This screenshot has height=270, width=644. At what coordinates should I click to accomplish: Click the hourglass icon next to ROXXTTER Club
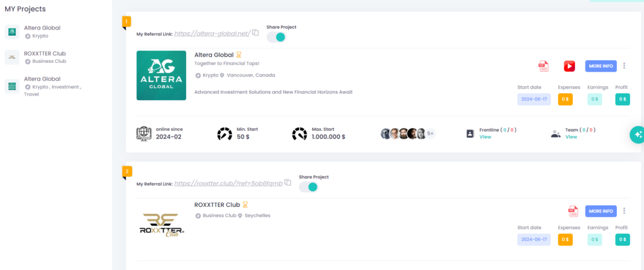(x=245, y=205)
